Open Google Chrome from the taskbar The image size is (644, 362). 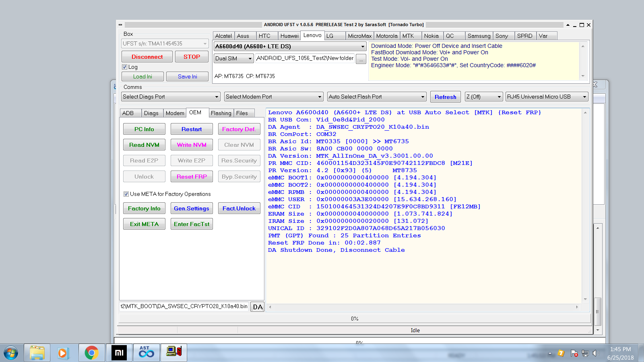[92, 353]
